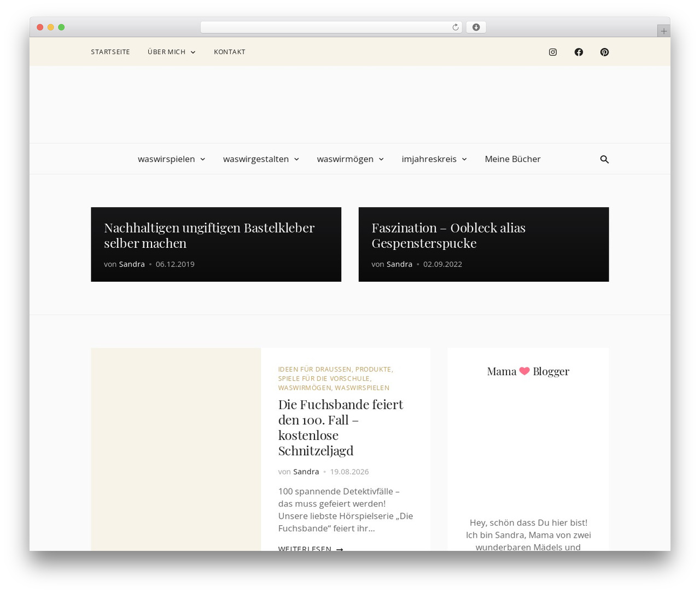Click the browser download icon
Screen dimensions: 700x593
click(476, 27)
